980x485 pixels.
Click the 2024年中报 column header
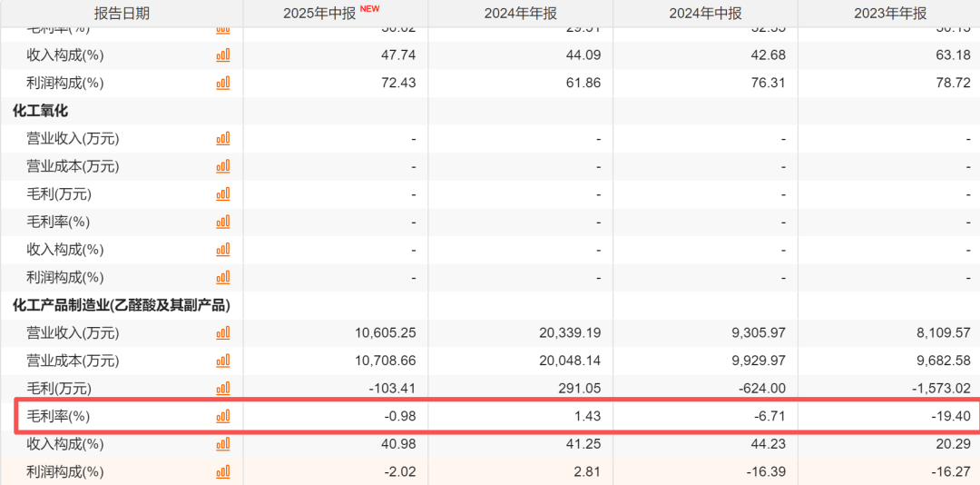705,14
